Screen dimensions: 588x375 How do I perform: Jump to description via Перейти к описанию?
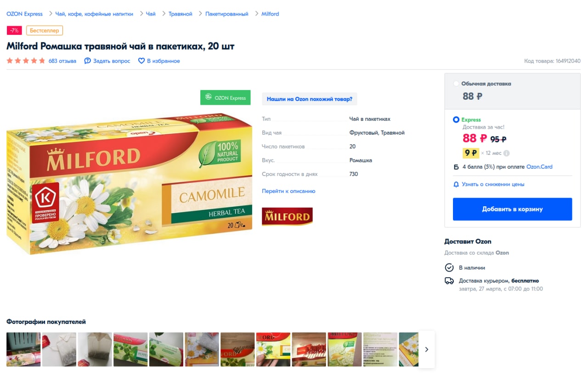pyautogui.click(x=288, y=191)
